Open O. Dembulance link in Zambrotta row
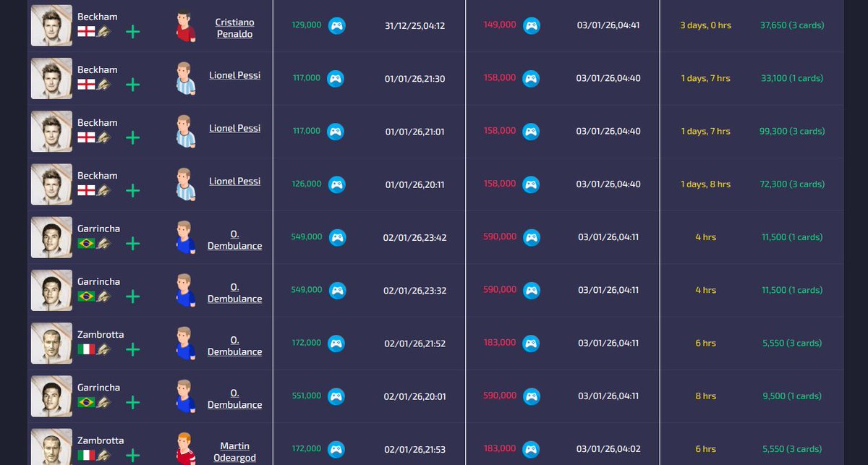 click(x=235, y=346)
